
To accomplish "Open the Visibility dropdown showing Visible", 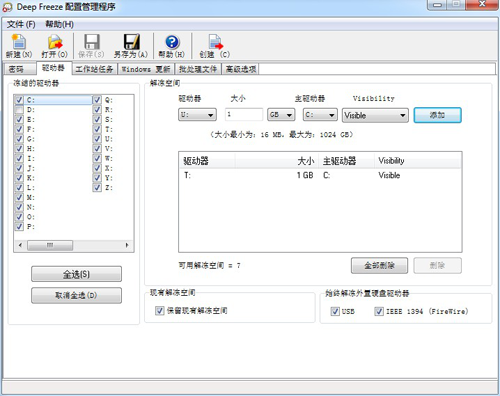I will (375, 115).
